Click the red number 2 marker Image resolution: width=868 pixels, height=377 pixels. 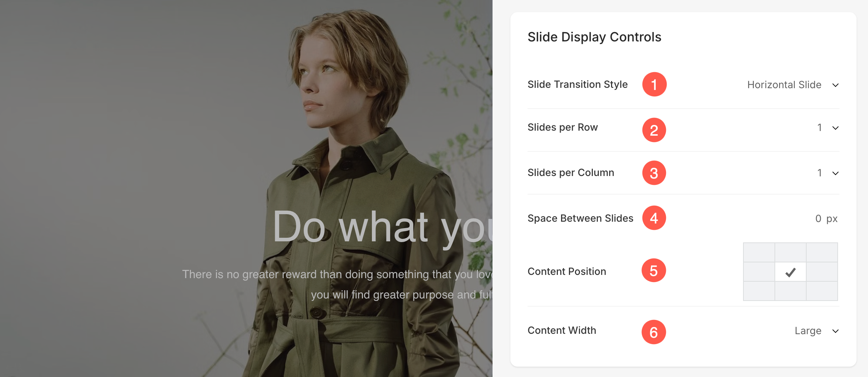654,130
